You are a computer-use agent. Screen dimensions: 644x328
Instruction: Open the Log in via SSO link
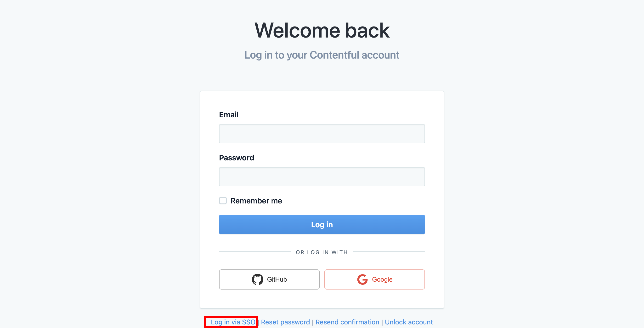click(233, 322)
